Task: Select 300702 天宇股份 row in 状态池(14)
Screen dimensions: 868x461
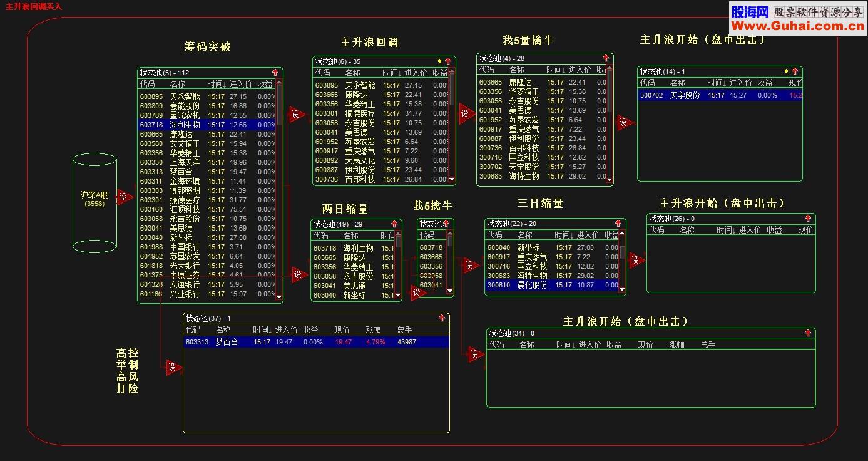Action: (720, 96)
